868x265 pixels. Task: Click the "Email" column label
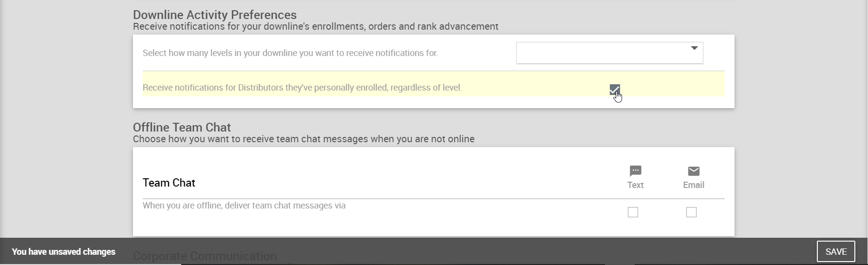694,185
